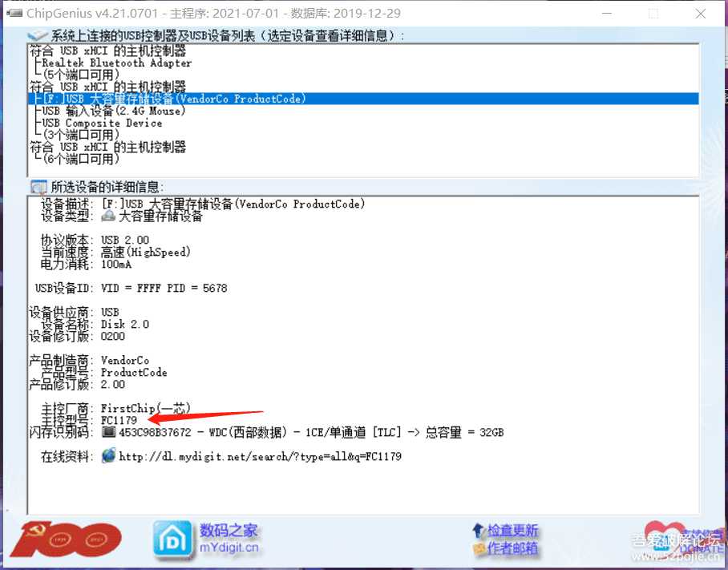Open the mYdigit house logo icon
This screenshot has height=570, width=728.
tap(172, 539)
